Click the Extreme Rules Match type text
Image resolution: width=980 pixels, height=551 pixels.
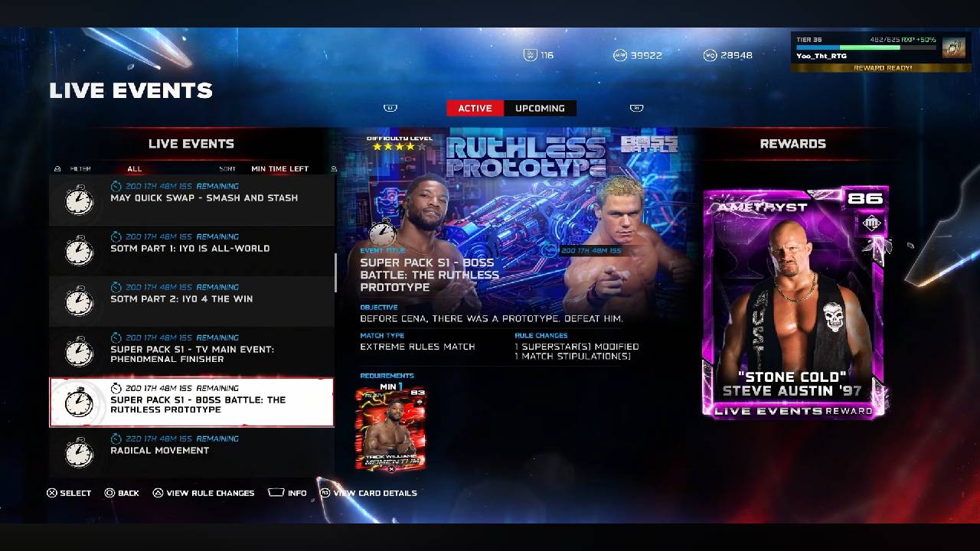[417, 347]
